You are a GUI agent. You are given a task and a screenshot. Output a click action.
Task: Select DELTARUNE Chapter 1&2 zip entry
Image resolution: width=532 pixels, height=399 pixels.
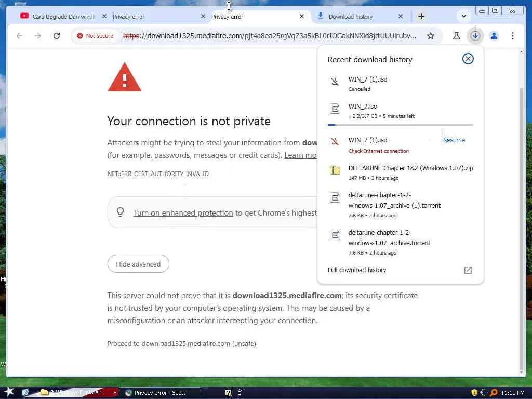(401, 172)
